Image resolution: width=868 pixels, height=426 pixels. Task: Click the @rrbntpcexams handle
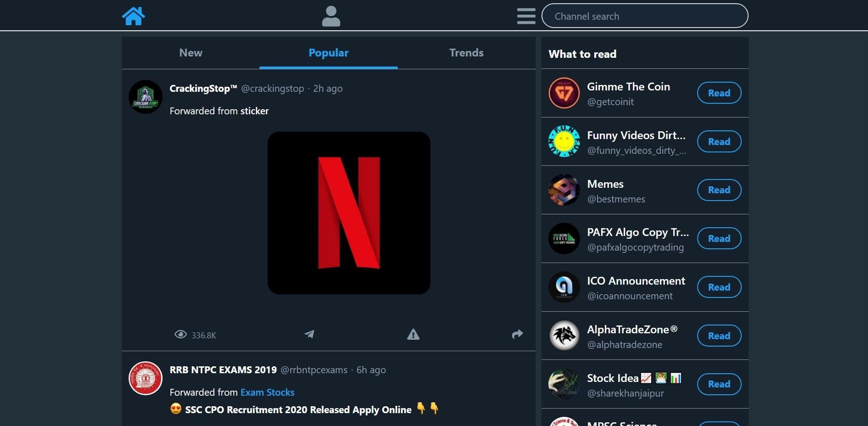[x=314, y=370]
